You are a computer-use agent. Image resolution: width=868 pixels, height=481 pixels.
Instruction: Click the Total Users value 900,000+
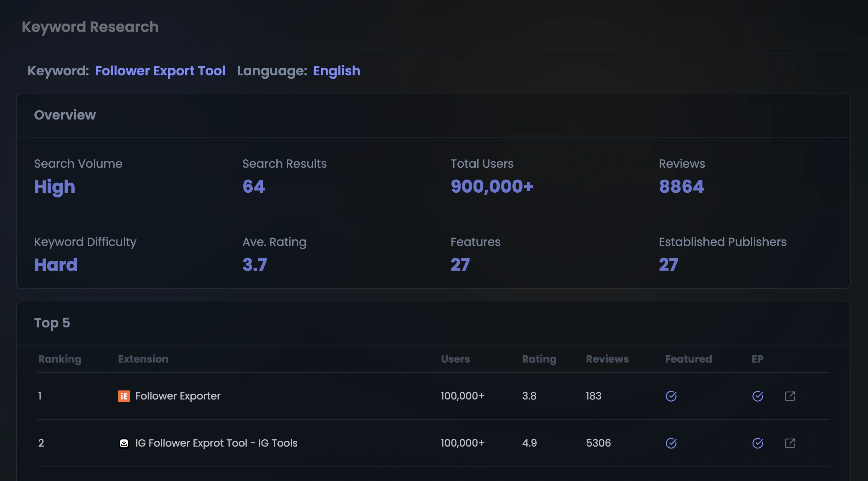tap(492, 187)
